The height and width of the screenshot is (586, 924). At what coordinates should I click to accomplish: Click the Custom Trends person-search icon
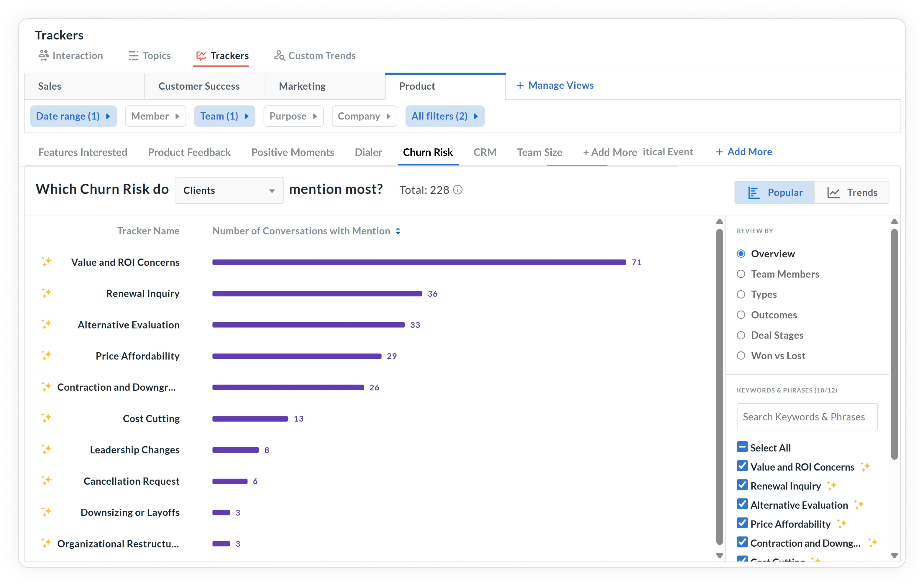[279, 56]
